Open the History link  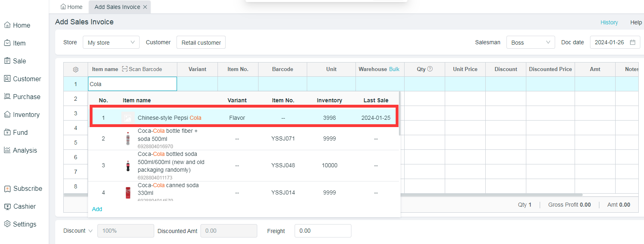[x=609, y=22]
